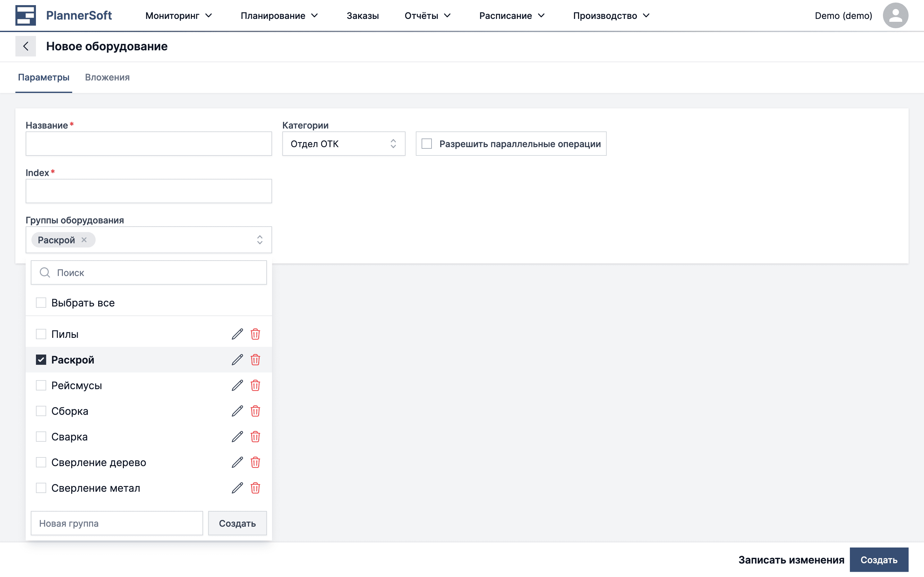Remove the Раскрой chip with x
This screenshot has width=924, height=577.
click(x=84, y=240)
